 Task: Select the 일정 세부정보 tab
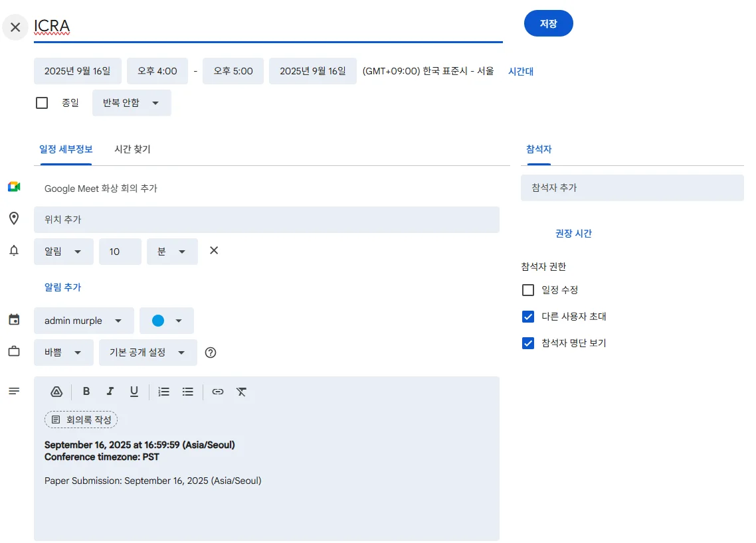(66, 149)
